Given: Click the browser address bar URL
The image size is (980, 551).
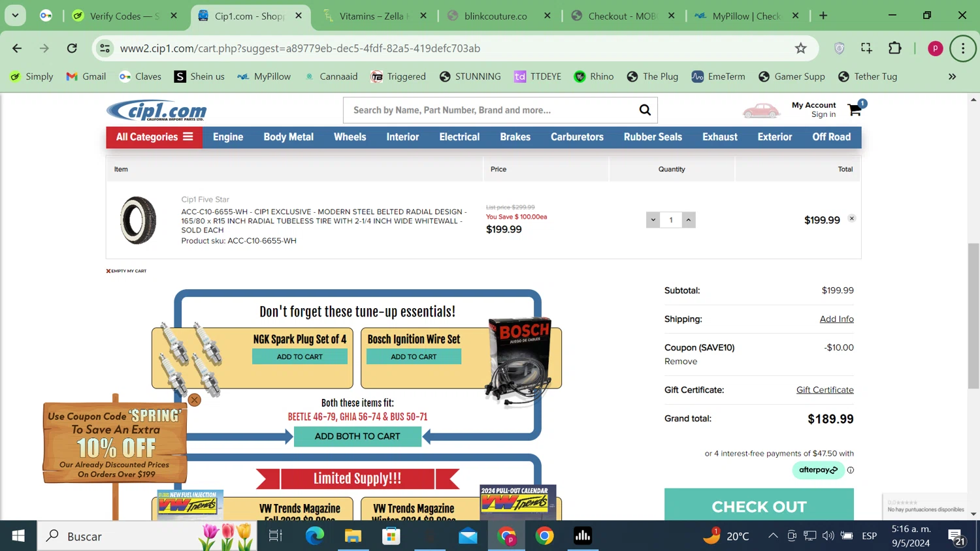Looking at the screenshot, I should (300, 48).
